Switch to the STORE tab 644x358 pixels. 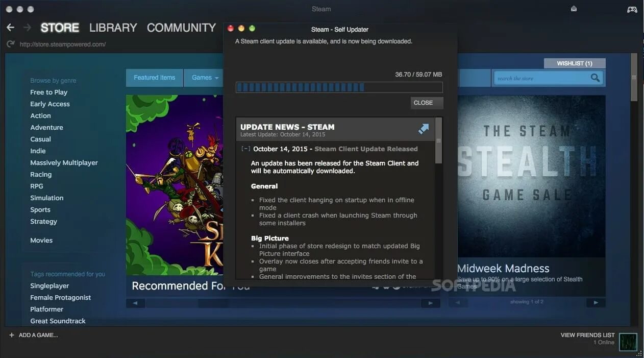coord(60,28)
